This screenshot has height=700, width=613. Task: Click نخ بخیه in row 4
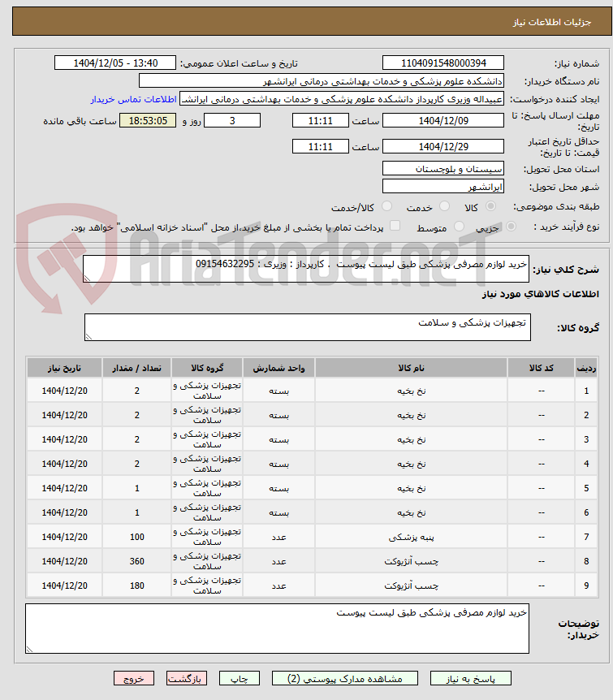411,464
